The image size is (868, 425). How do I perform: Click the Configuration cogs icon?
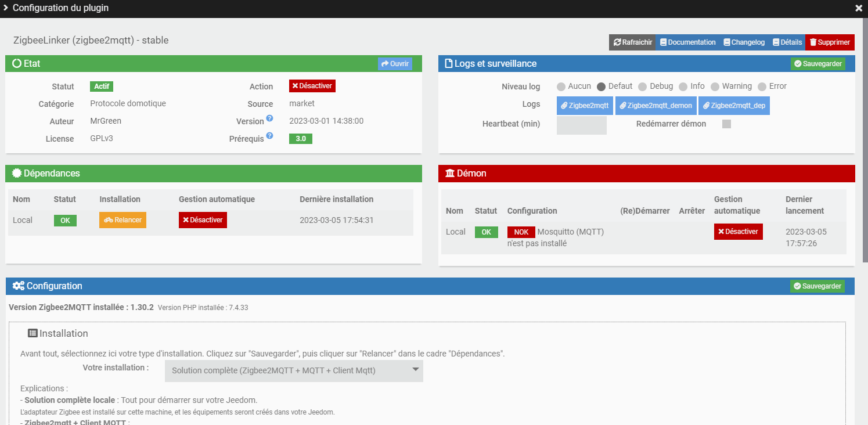click(x=19, y=286)
